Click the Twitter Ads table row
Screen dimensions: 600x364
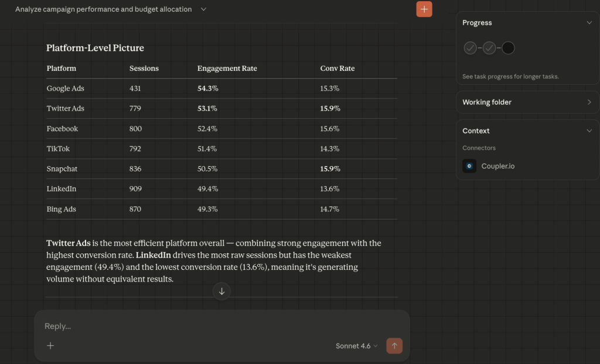(x=221, y=108)
